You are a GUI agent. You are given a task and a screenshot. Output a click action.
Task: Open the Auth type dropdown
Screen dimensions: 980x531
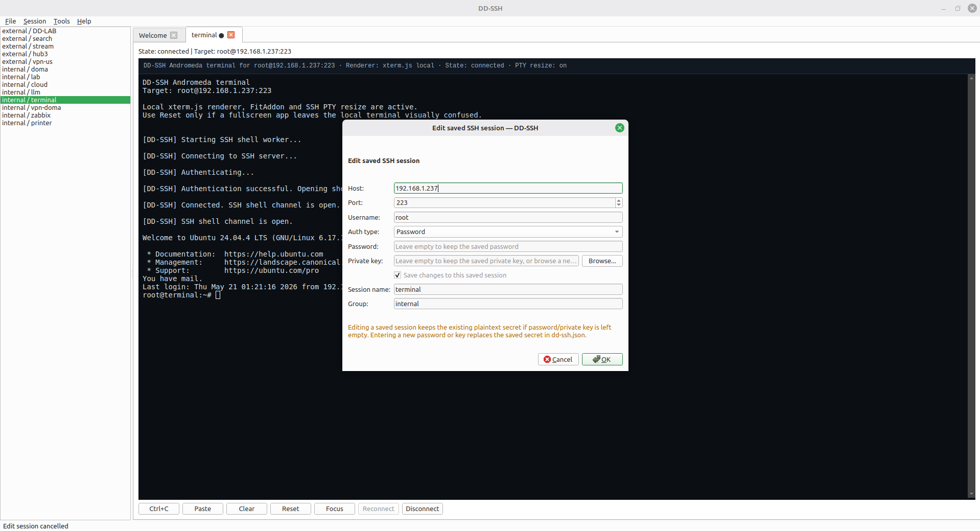click(508, 232)
